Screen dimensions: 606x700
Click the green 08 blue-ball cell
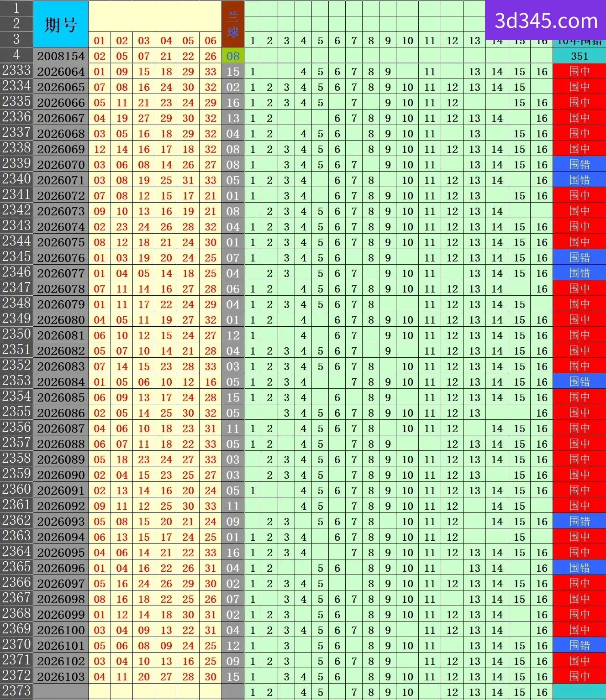click(233, 56)
